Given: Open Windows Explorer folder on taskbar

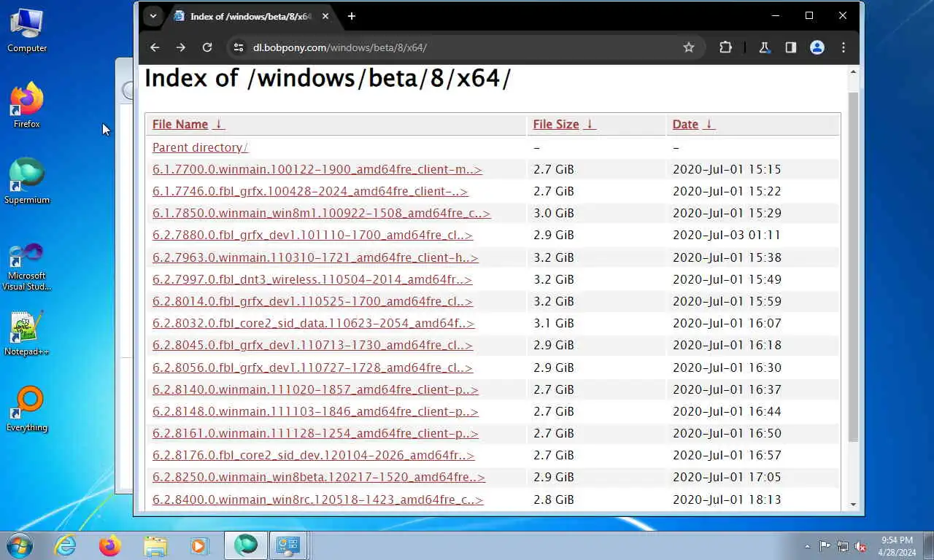Looking at the screenshot, I should 155,545.
